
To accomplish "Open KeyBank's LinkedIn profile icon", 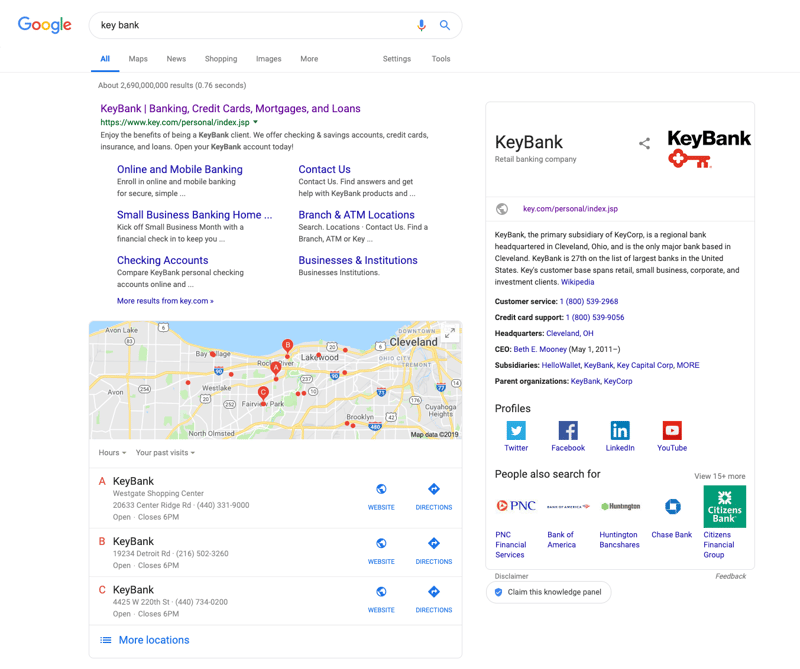I will pos(620,431).
